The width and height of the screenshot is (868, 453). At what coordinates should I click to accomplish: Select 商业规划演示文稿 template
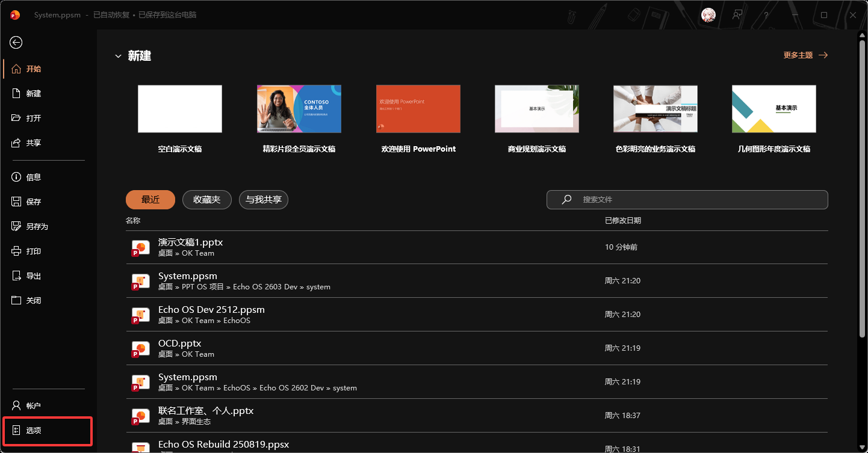click(x=537, y=109)
